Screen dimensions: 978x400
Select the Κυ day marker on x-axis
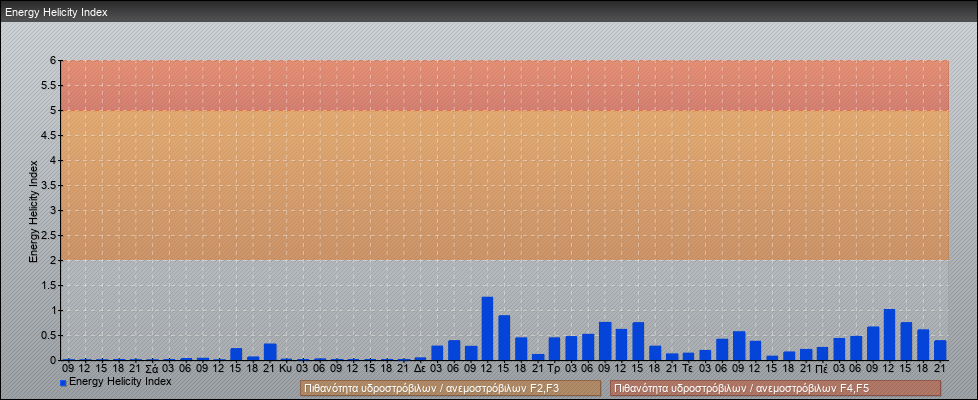(286, 368)
